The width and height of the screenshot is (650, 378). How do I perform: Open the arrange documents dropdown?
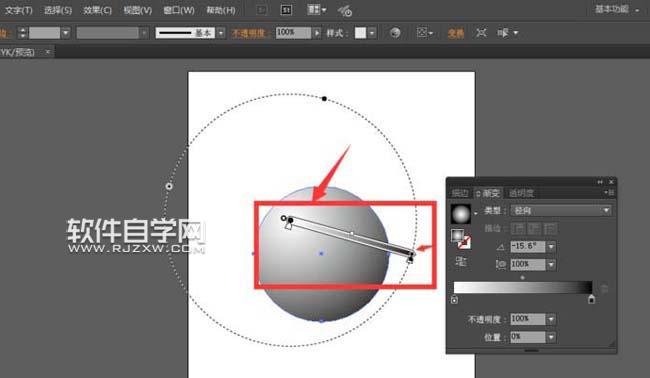(x=316, y=10)
